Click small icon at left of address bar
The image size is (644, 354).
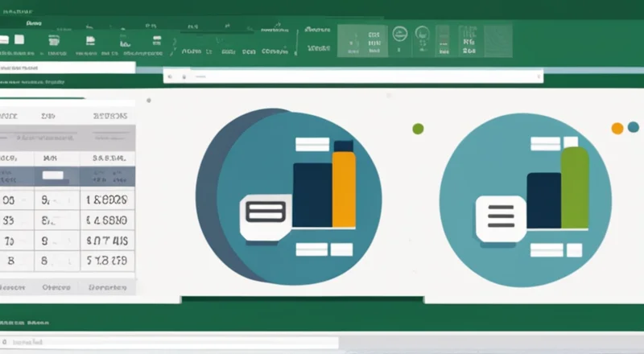pyautogui.click(x=170, y=76)
